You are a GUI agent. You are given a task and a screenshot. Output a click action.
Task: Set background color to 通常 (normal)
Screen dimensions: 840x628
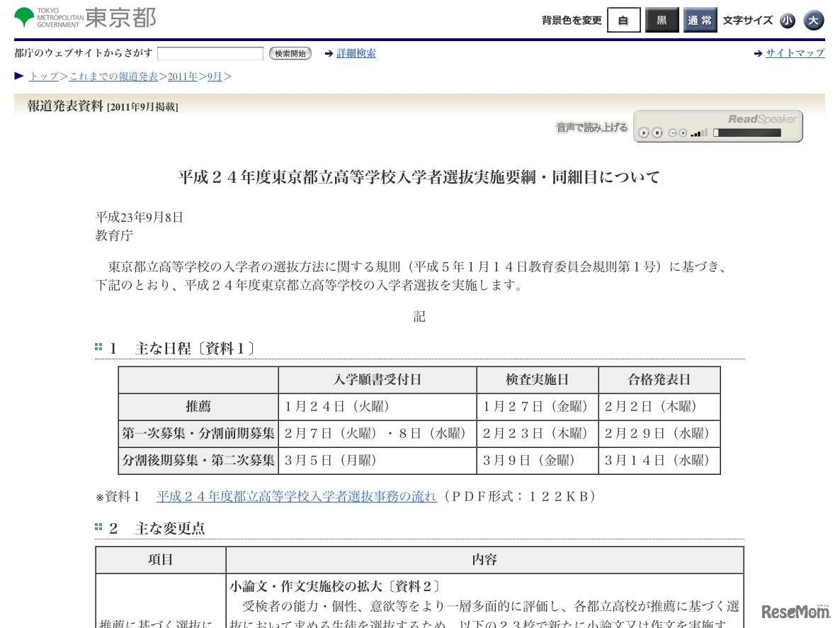coord(700,21)
